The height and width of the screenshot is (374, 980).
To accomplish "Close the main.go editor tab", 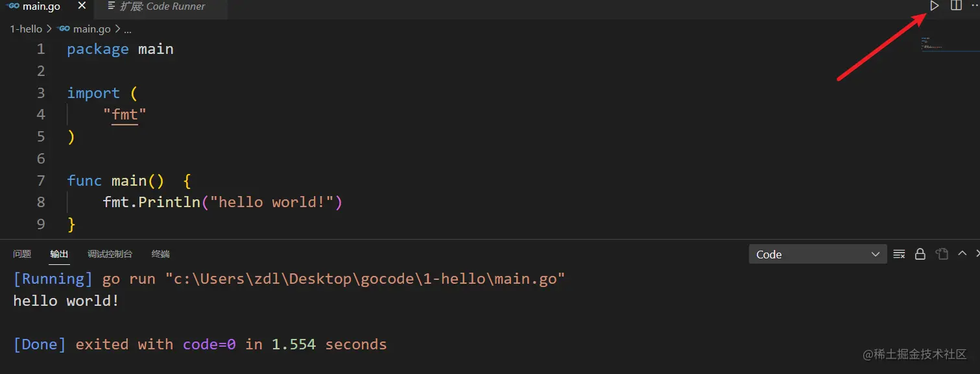I will point(82,6).
